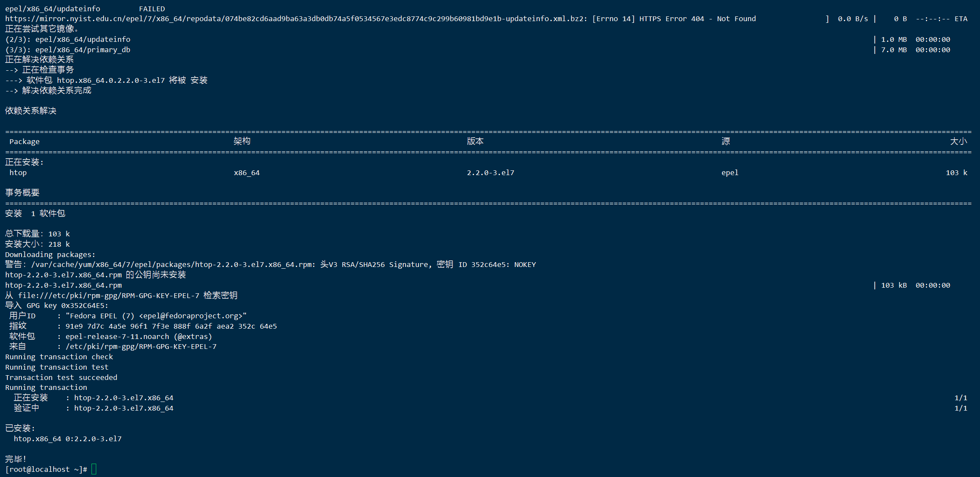Click 'htop-2.2.0-3.el7.x86_64.rpm' download progress line

(63, 285)
